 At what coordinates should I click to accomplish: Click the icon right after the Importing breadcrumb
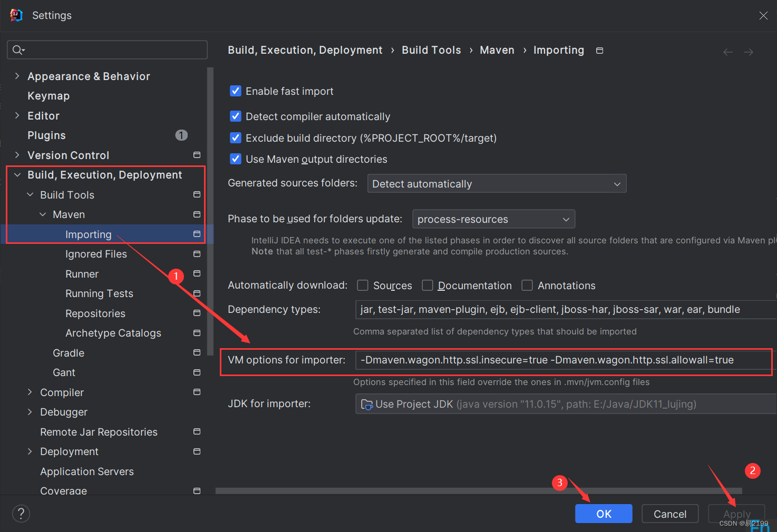click(599, 50)
